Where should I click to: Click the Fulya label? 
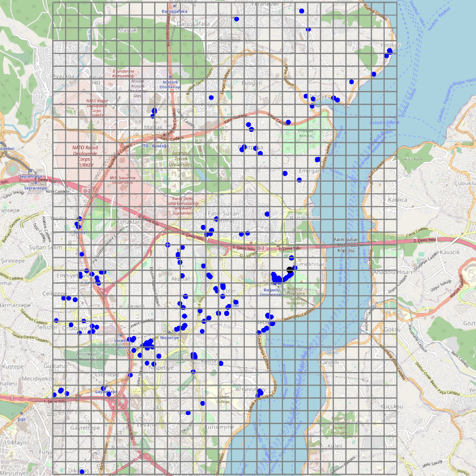[x=45, y=452]
